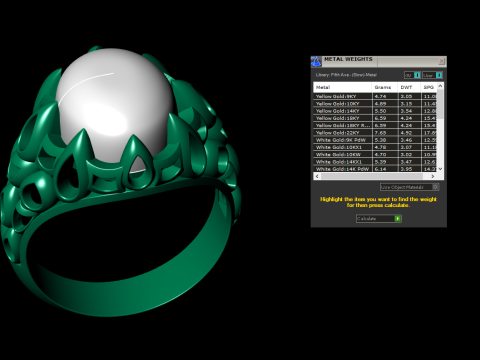
Task: Click the Calculate button
Action: 379,219
